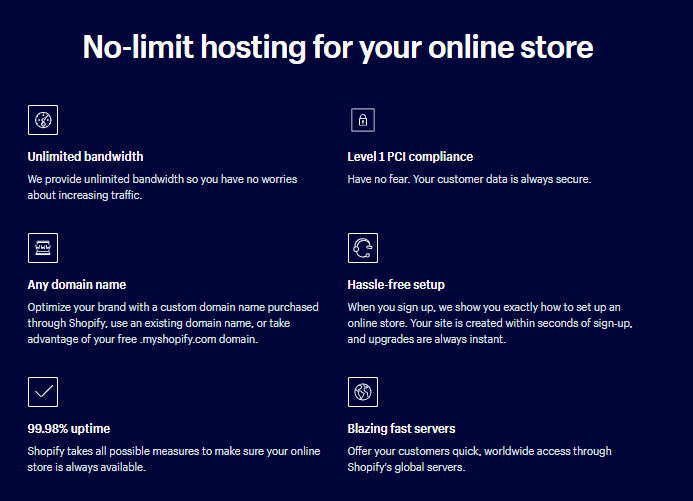Click 'Have no fear' customer data description

tap(469, 179)
